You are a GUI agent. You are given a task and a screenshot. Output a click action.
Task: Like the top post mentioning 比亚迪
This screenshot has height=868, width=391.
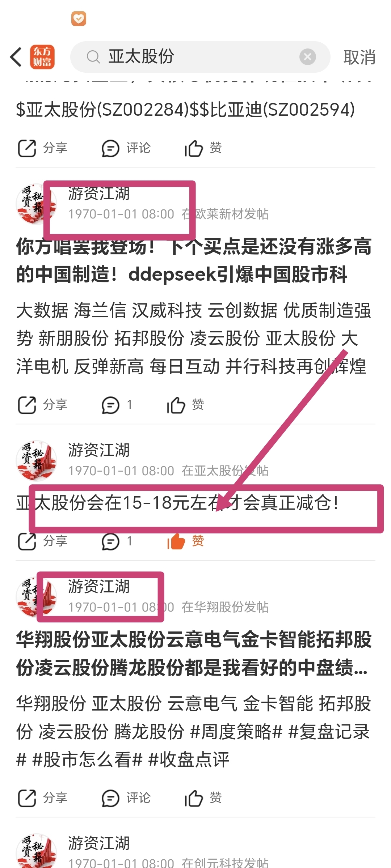(x=203, y=148)
